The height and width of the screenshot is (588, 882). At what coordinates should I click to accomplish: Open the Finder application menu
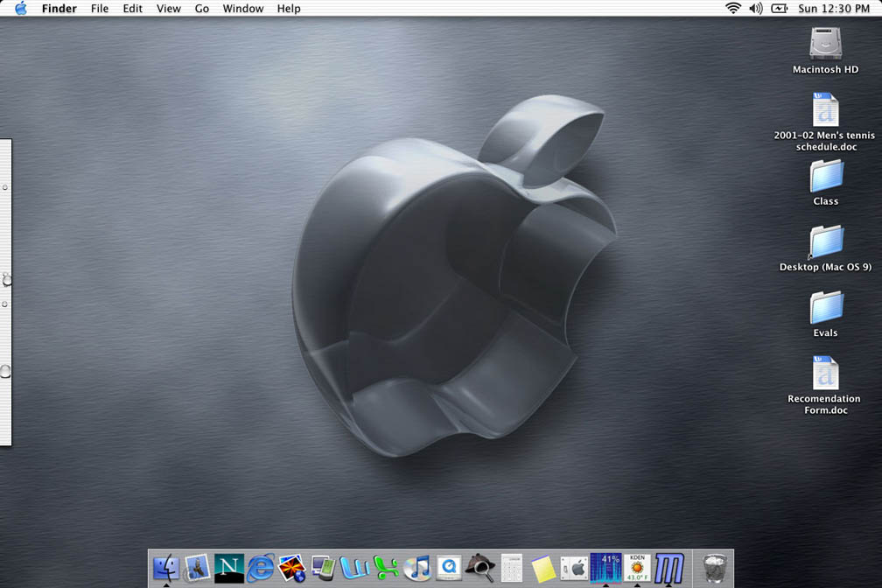59,9
